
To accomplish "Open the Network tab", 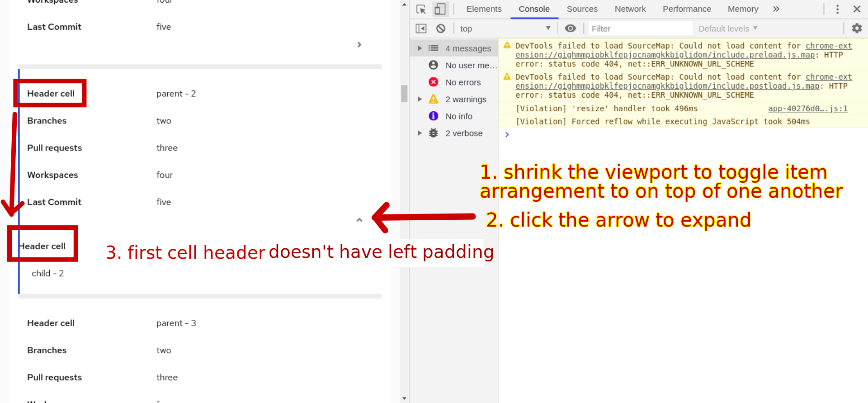I will pos(630,9).
